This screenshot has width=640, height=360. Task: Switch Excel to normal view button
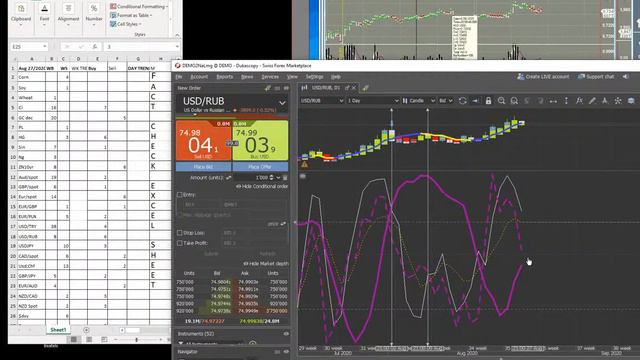point(74,339)
